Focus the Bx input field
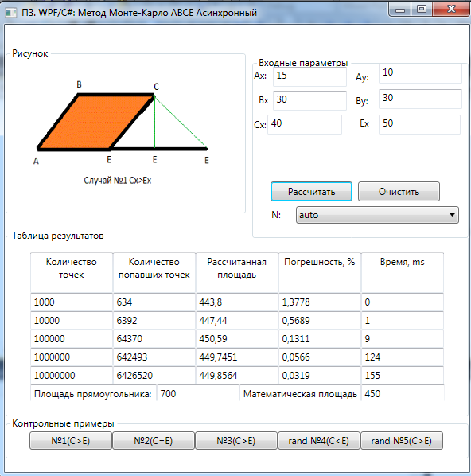Screen dimensions: 471x476 click(309, 100)
